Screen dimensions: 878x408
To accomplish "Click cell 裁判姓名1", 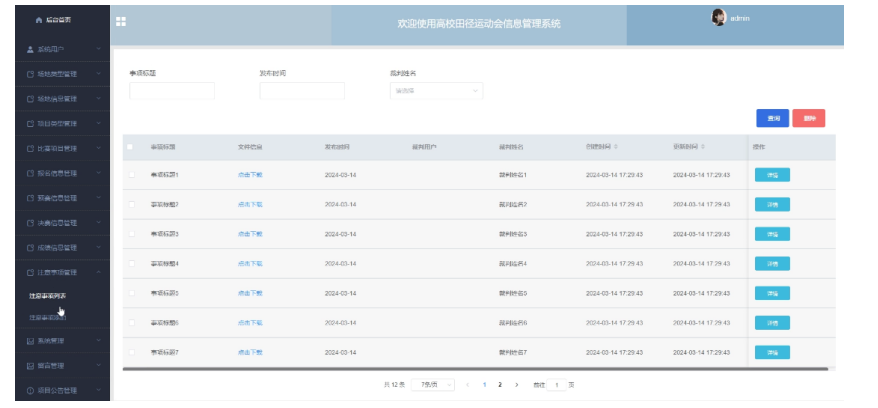I will coord(513,175).
